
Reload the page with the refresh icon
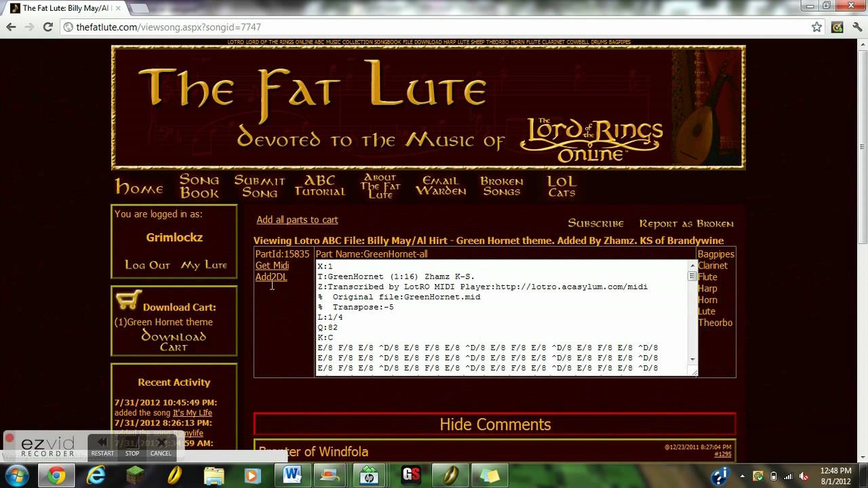point(47,27)
